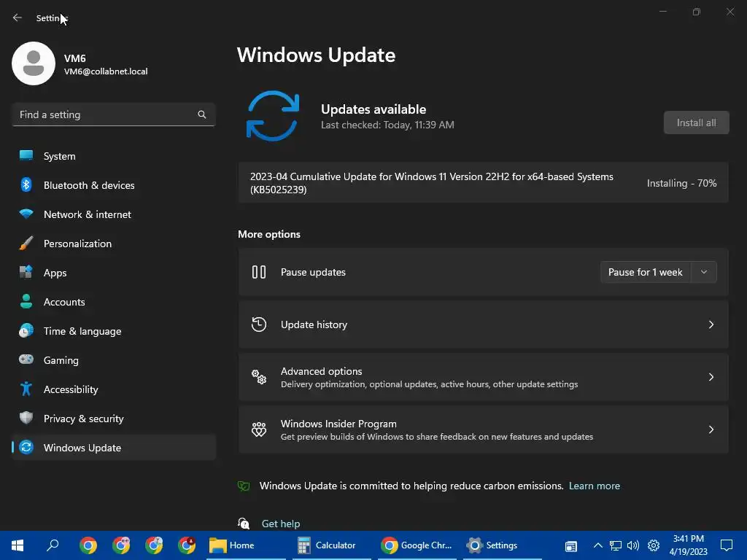The image size is (747, 560).
Task: Click the Find a setting search box
Action: click(113, 114)
